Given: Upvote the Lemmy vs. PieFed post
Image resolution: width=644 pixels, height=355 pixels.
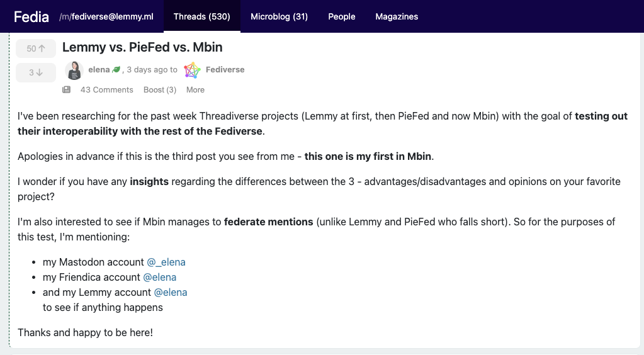Looking at the screenshot, I should coord(36,48).
